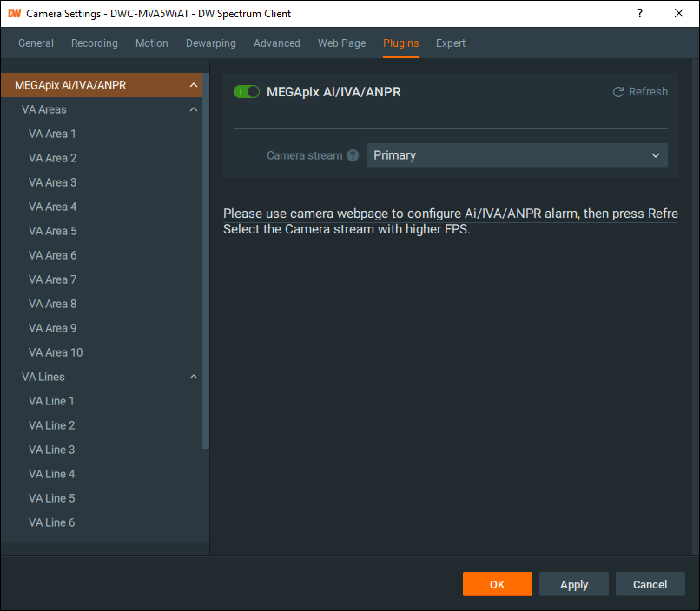Click the Apply button
This screenshot has height=611, width=700.
coord(573,584)
